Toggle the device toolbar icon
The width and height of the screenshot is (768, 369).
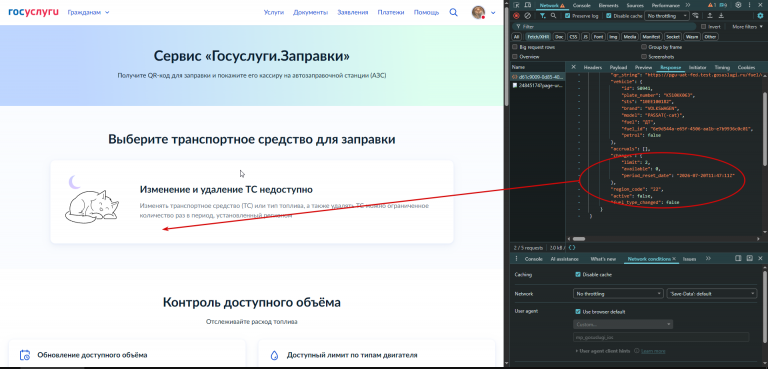point(528,5)
